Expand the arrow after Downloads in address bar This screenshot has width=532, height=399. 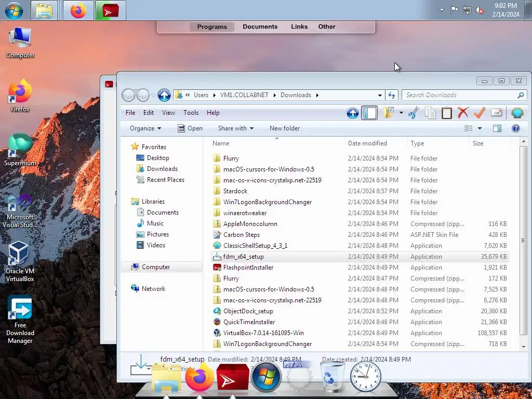317,96
